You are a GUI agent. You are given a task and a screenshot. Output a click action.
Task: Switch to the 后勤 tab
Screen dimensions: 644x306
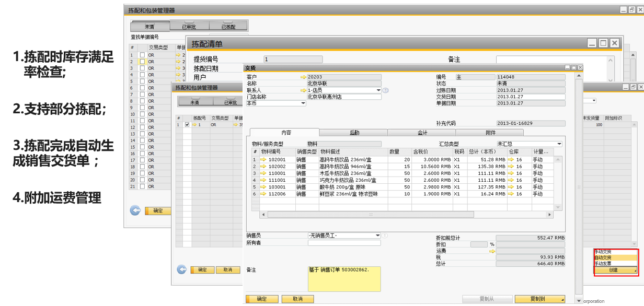[x=354, y=133]
